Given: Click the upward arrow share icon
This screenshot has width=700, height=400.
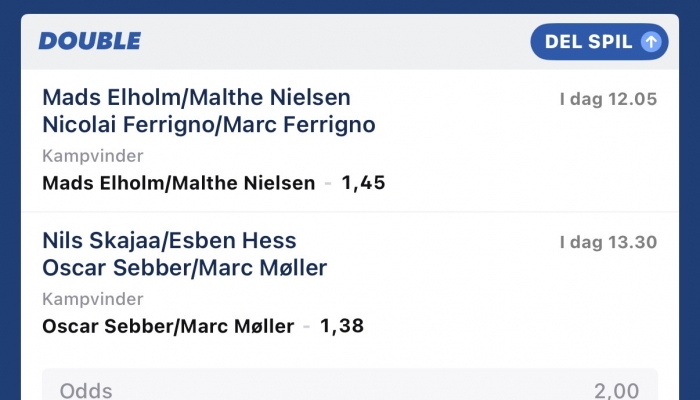Looking at the screenshot, I should point(651,42).
